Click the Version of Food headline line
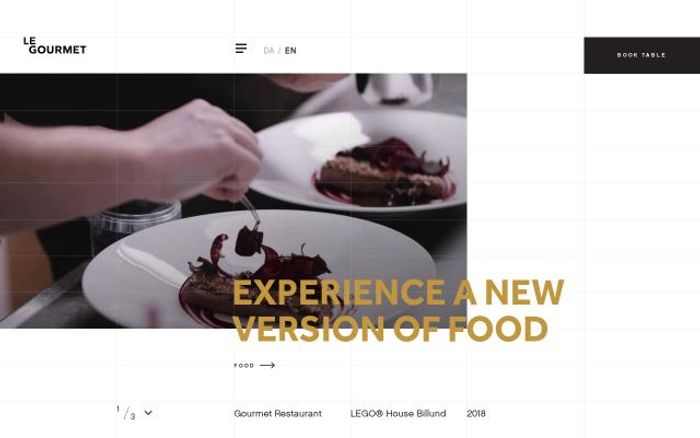700x438 pixels. tap(390, 329)
